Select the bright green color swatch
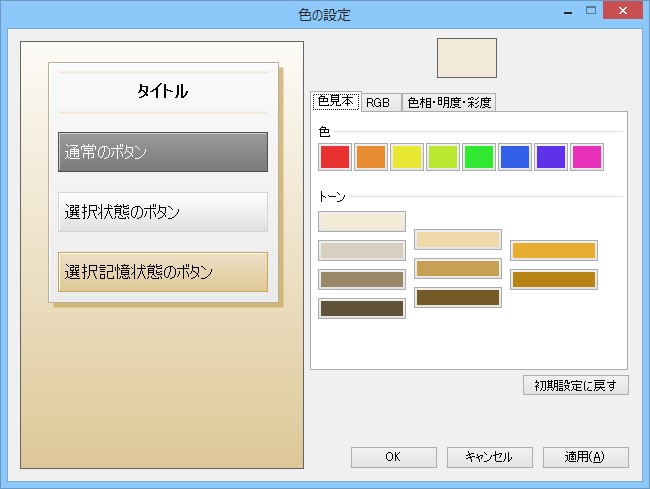 (479, 157)
